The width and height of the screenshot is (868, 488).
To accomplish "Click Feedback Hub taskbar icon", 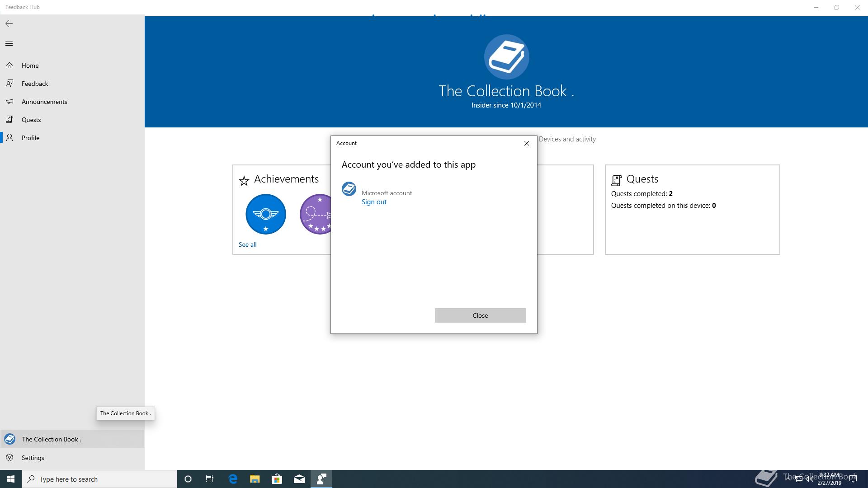I will click(x=321, y=479).
